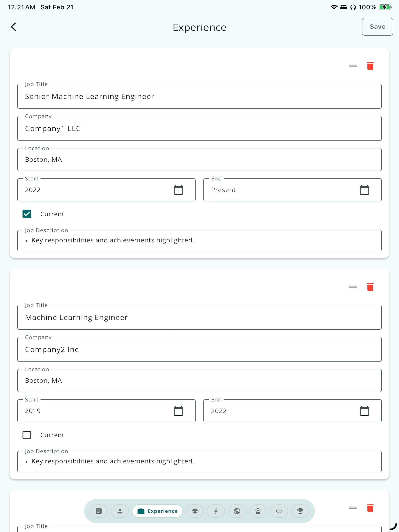Open the Awards trophy icon
Screen dimensions: 399x532
click(300, 511)
